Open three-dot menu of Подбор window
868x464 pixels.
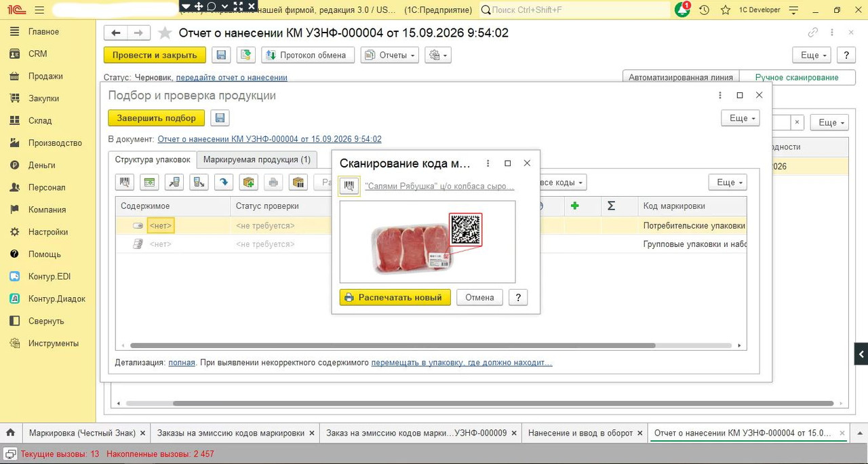click(720, 96)
